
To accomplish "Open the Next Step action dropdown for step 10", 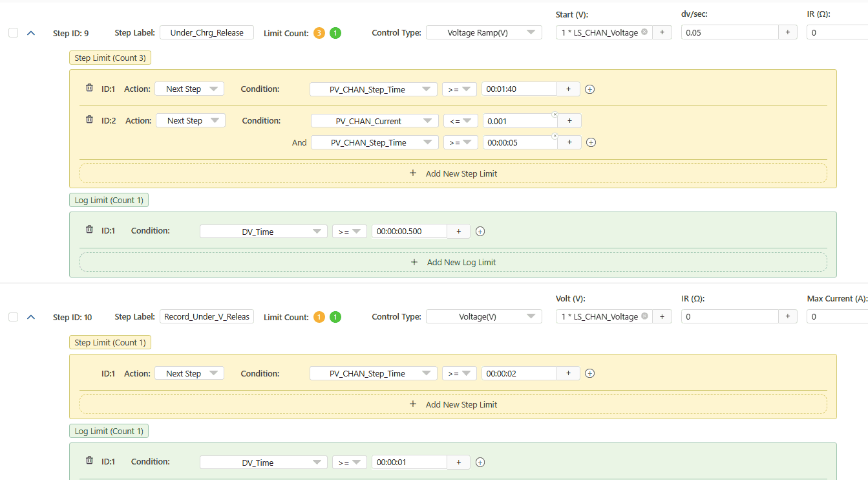I will [x=189, y=373].
